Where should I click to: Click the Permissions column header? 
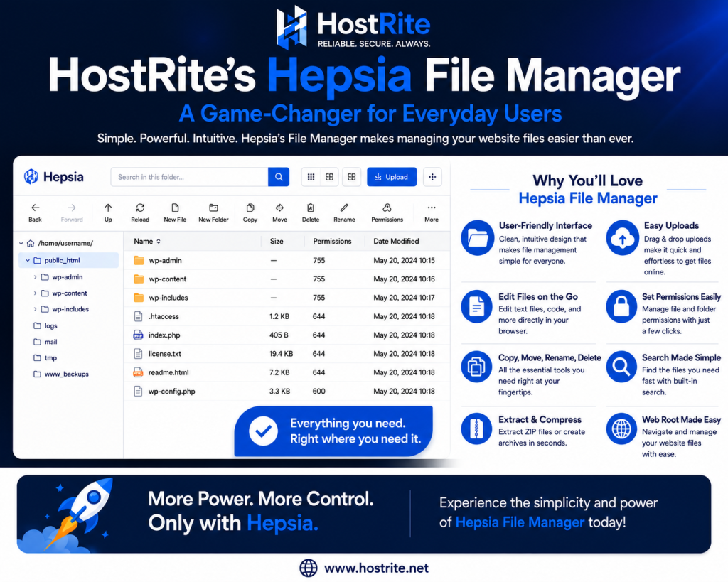tap(332, 242)
